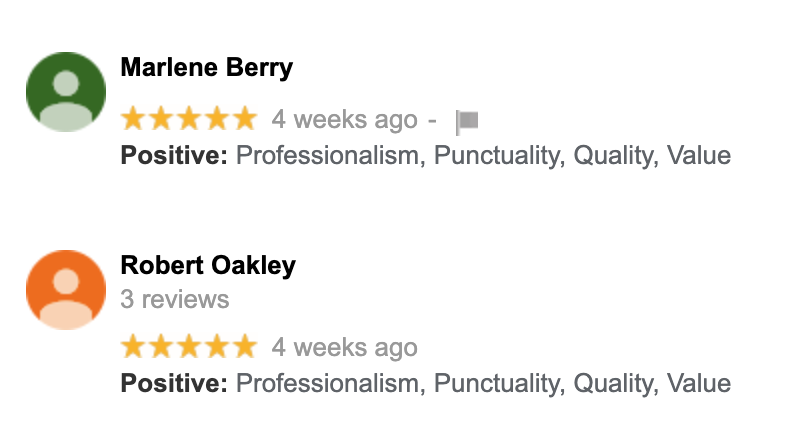Click the timestamp on Marlene Berry's review

point(344,120)
